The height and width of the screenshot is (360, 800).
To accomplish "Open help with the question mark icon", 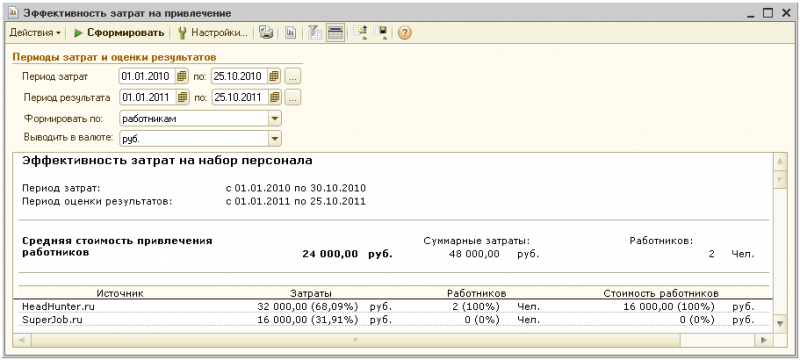I will point(404,33).
